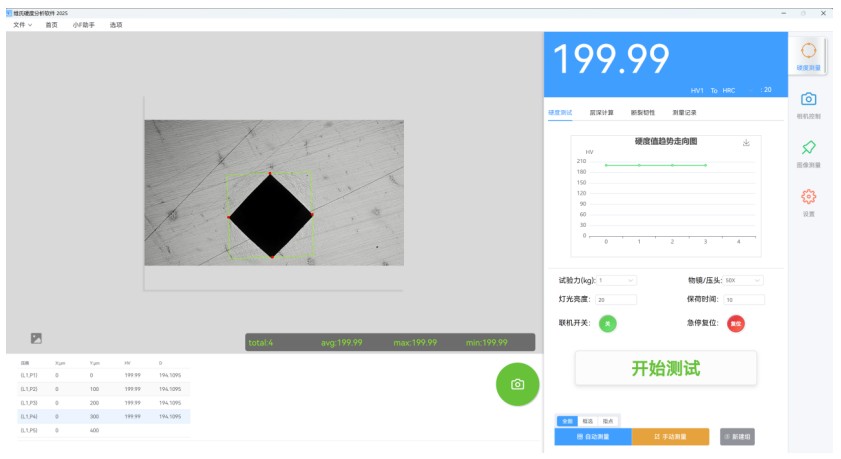Switch to the 测量记录 tab
Screen dimensions: 841x459
tap(684, 113)
